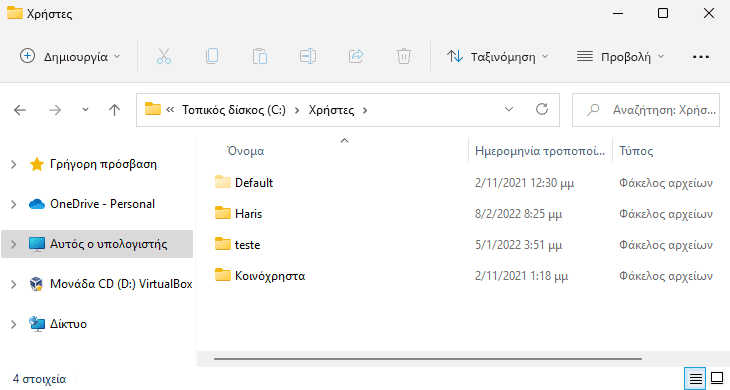Expand Αυτός ο υπολογιστής tree node
The width and height of the screenshot is (730, 390).
[14, 244]
